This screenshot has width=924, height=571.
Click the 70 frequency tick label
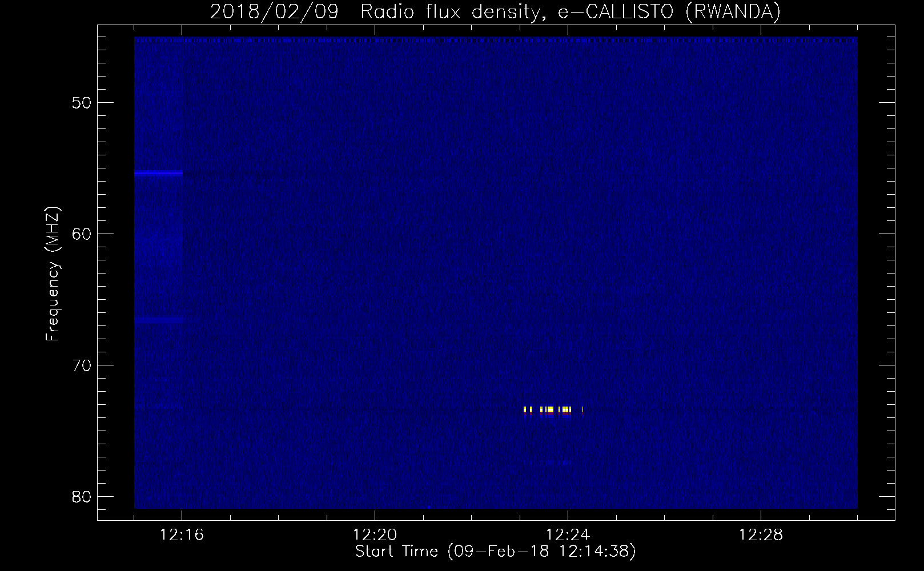[83, 365]
